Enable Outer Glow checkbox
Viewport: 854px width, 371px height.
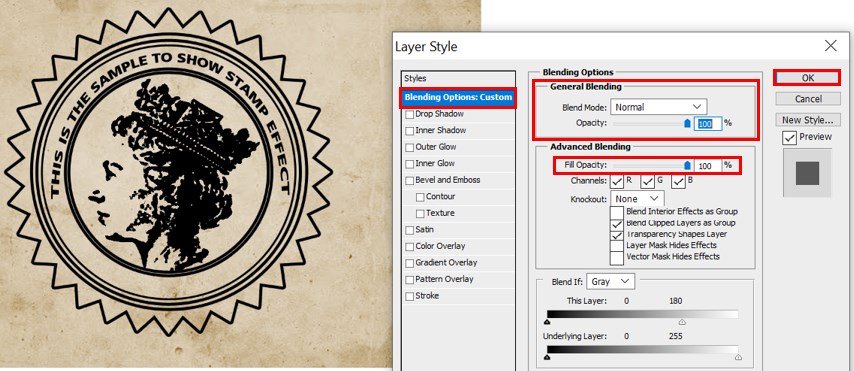pyautogui.click(x=410, y=148)
